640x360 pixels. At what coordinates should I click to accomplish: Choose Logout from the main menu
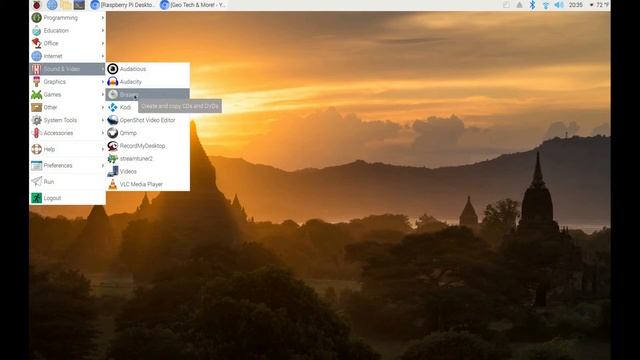[68, 198]
